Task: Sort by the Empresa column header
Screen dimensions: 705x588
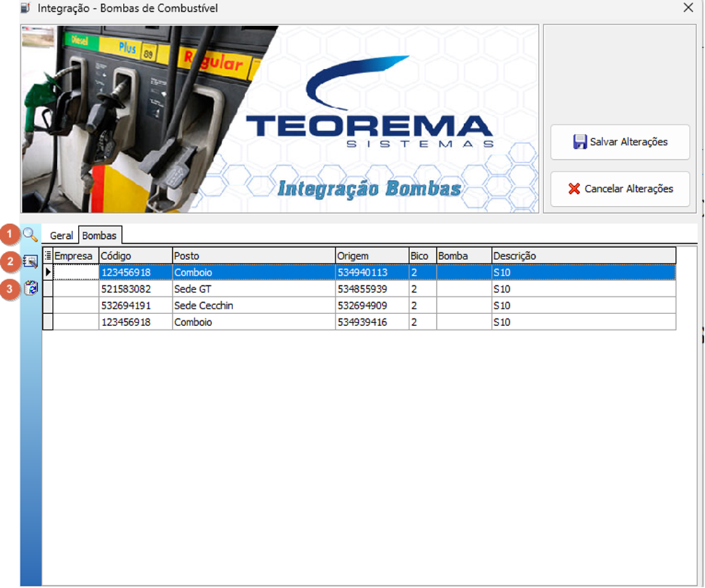Action: tap(76, 256)
